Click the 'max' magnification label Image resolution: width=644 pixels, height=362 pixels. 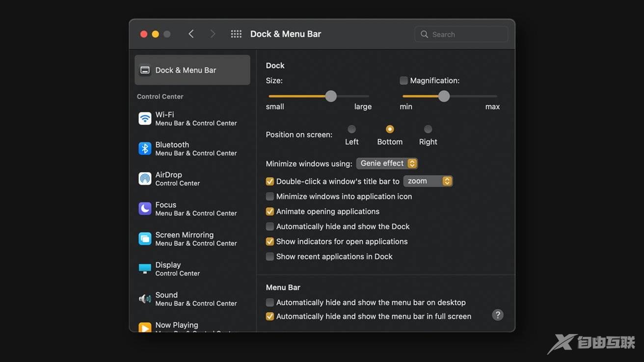492,107
